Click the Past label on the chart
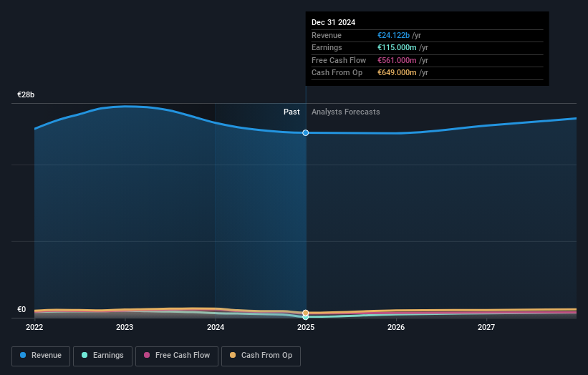This screenshot has height=375, width=588. tap(291, 112)
